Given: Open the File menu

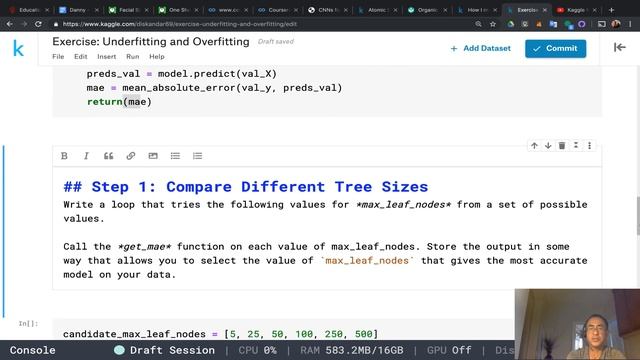Looking at the screenshot, I should click(58, 57).
